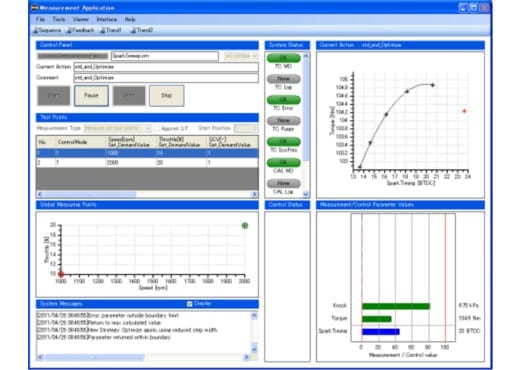Image resolution: width=520 pixels, height=370 pixels.
Task: Click message 'New Strategy: Optimize again using reduced step width'
Action: [152, 330]
